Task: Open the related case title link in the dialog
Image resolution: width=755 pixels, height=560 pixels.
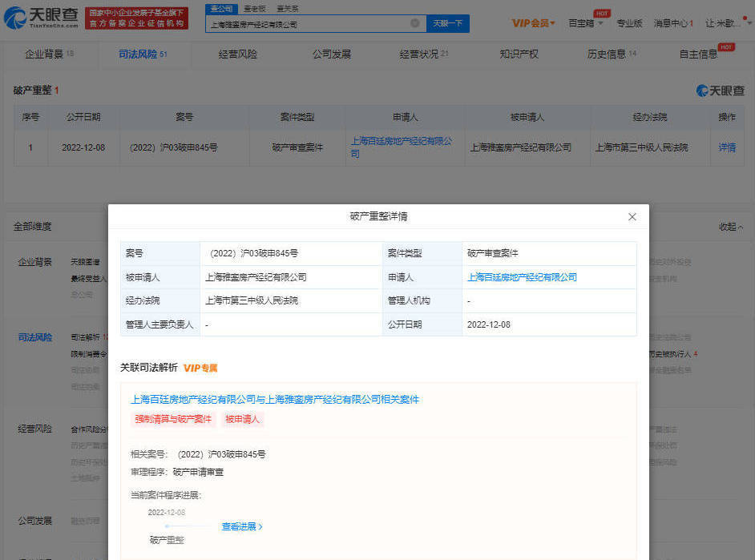Action: [x=274, y=399]
